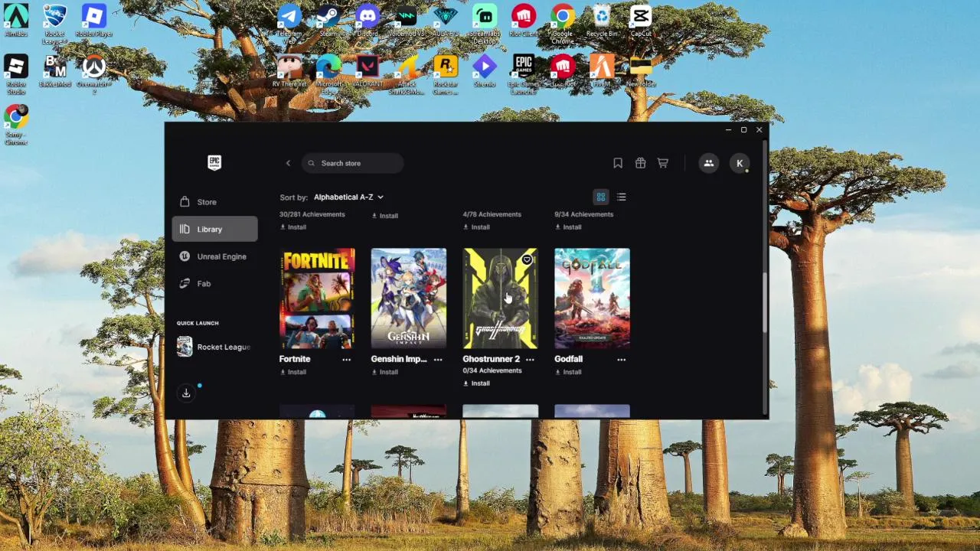Install Genshin Impact
Viewport: 980px width, 551px height.
point(385,372)
